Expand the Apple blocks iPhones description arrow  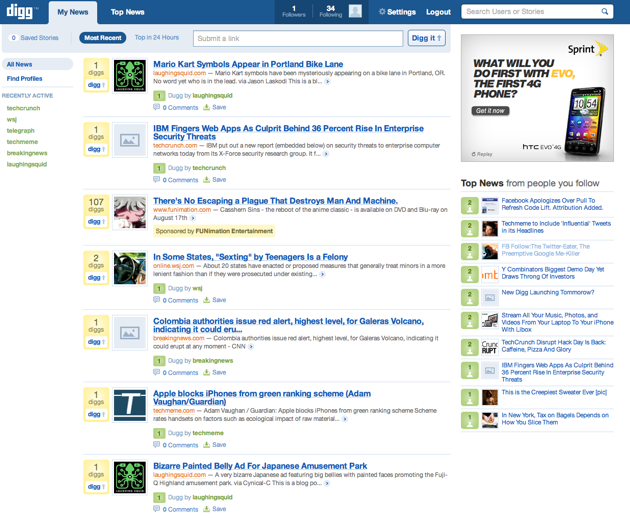[x=345, y=419]
